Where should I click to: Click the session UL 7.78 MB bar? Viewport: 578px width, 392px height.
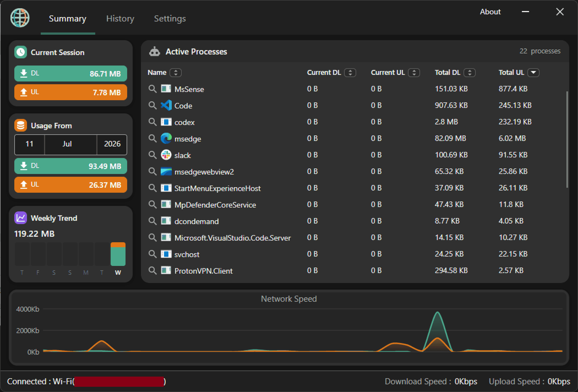click(x=71, y=92)
